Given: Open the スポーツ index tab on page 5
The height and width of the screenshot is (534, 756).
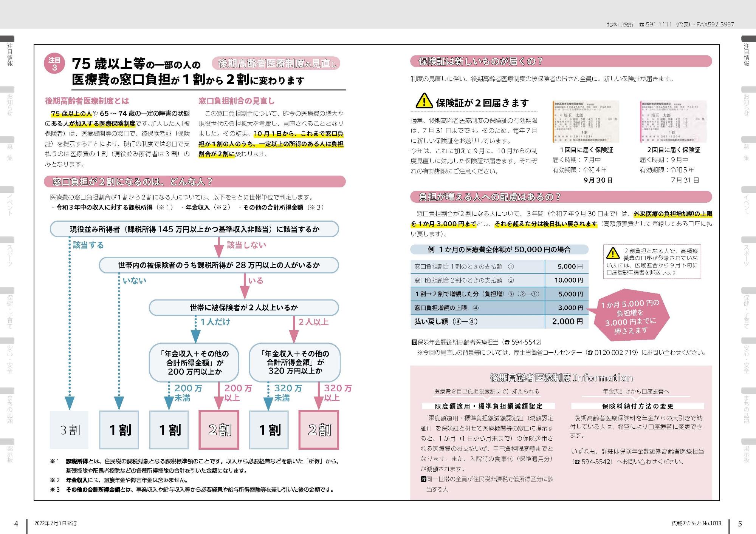Looking at the screenshot, I should pyautogui.click(x=748, y=252).
